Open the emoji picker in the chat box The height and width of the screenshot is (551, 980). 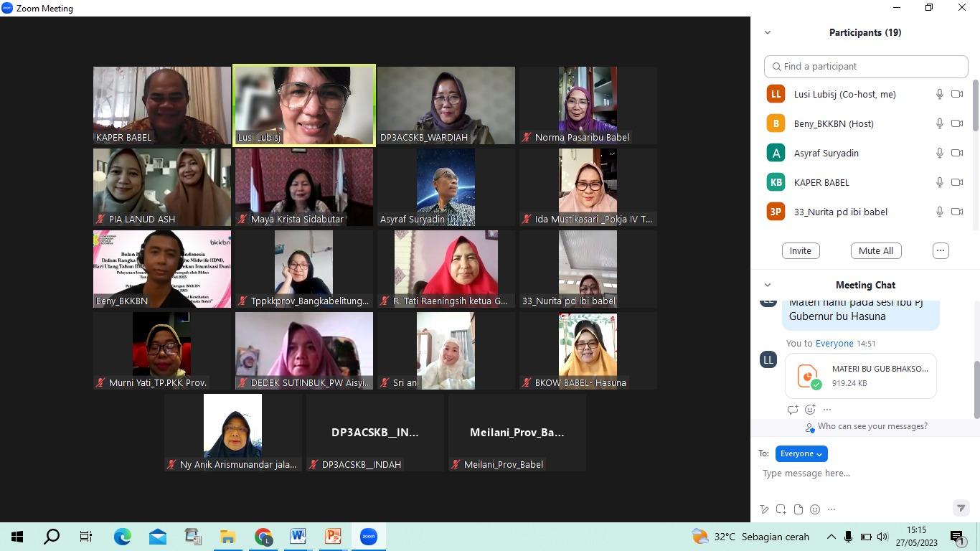[814, 509]
